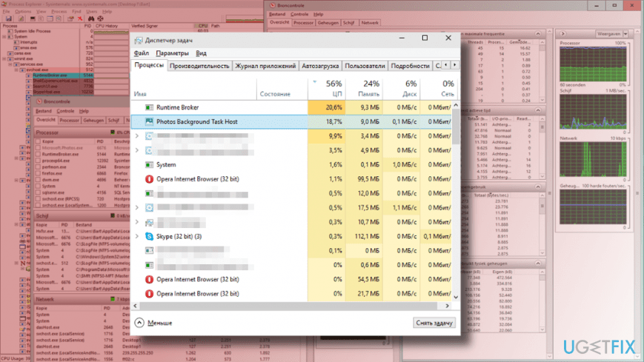Tick checkbox for dwm.exe in Broncontrole
Image resolution: width=644 pixels, height=362 pixels.
pos(39,180)
